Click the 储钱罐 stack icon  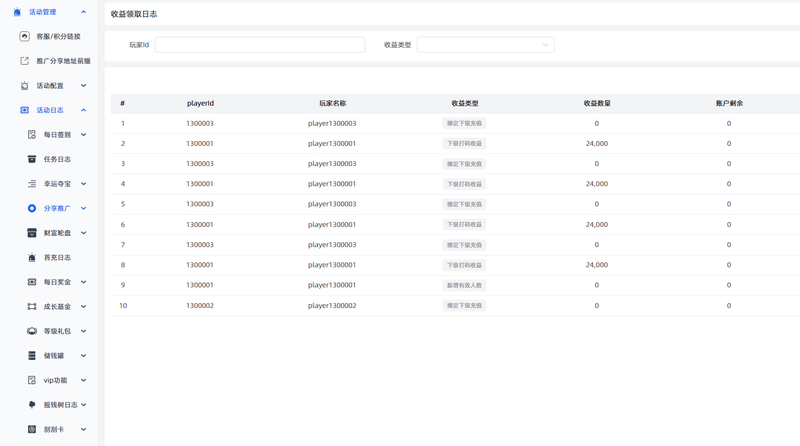tap(32, 356)
